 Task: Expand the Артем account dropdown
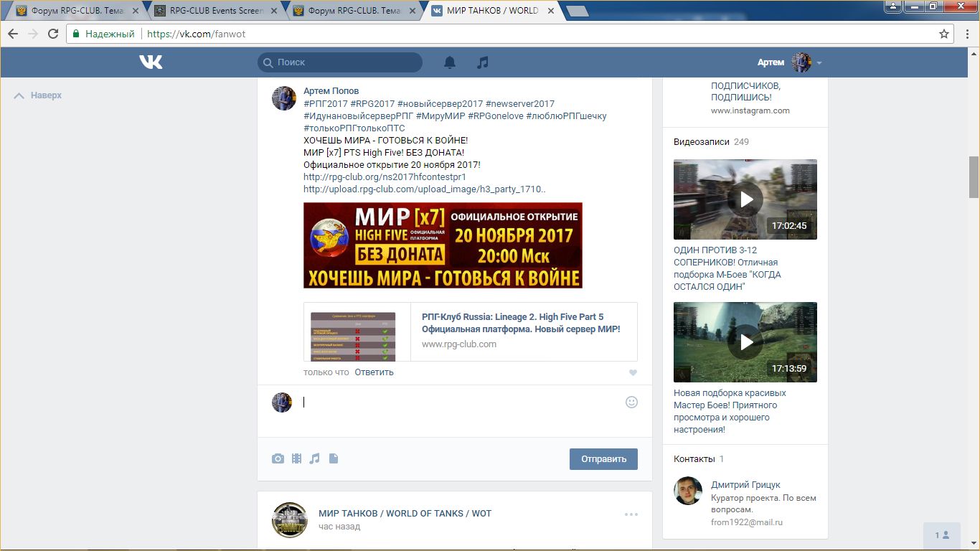819,63
